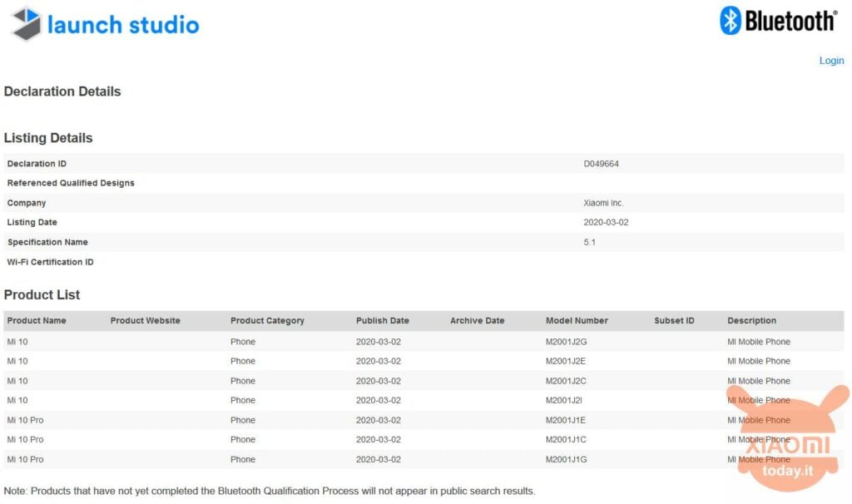This screenshot has height=504, width=852.
Task: Click the Product Category column header
Action: (267, 320)
